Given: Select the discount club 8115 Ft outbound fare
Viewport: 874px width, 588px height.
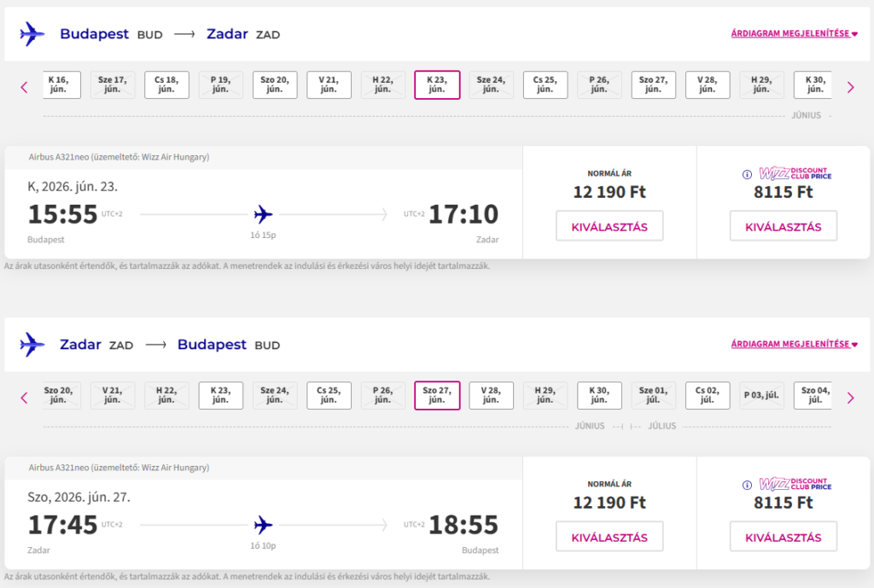Looking at the screenshot, I should [x=783, y=227].
